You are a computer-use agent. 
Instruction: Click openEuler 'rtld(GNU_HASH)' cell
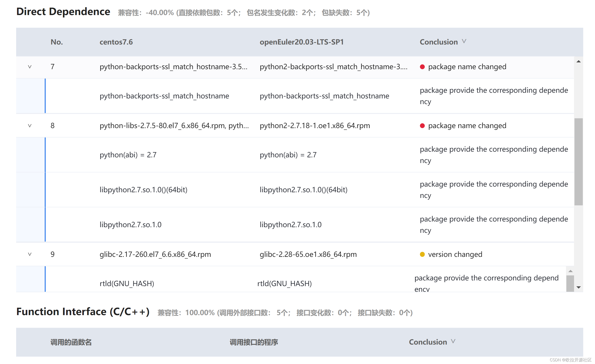(x=284, y=284)
